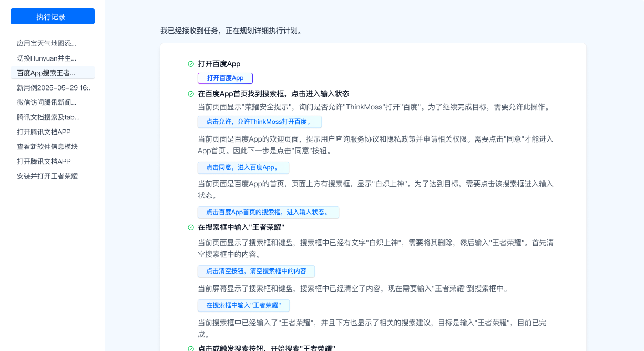Click the 点击清空按钮 action tag
The image size is (644, 351).
(x=256, y=271)
